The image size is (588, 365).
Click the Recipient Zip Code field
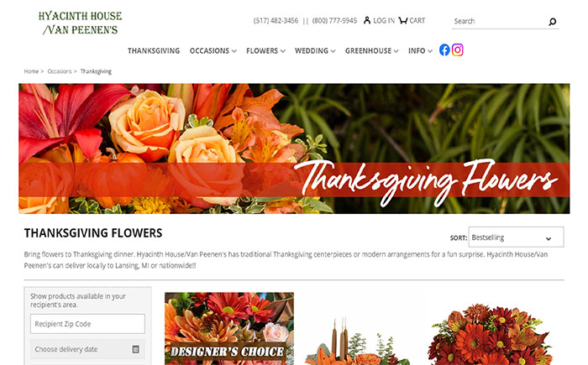pyautogui.click(x=87, y=324)
